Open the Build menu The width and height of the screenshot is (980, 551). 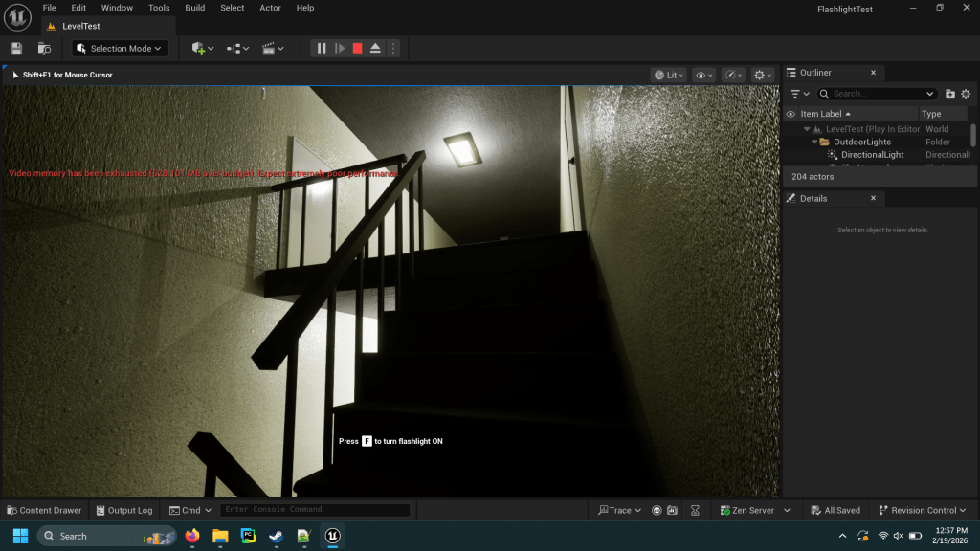194,8
